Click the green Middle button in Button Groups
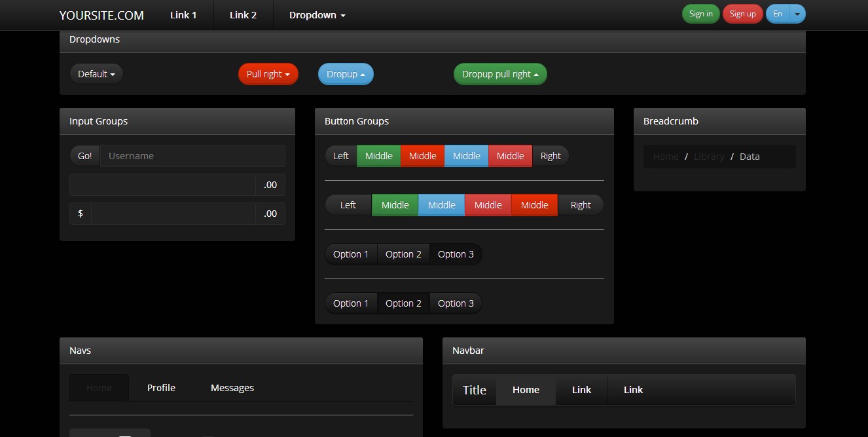868x437 pixels. pyautogui.click(x=378, y=155)
